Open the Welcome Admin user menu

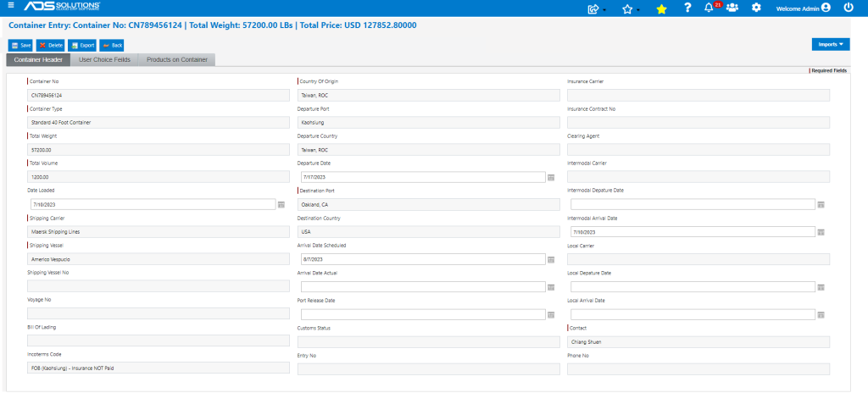coord(804,8)
